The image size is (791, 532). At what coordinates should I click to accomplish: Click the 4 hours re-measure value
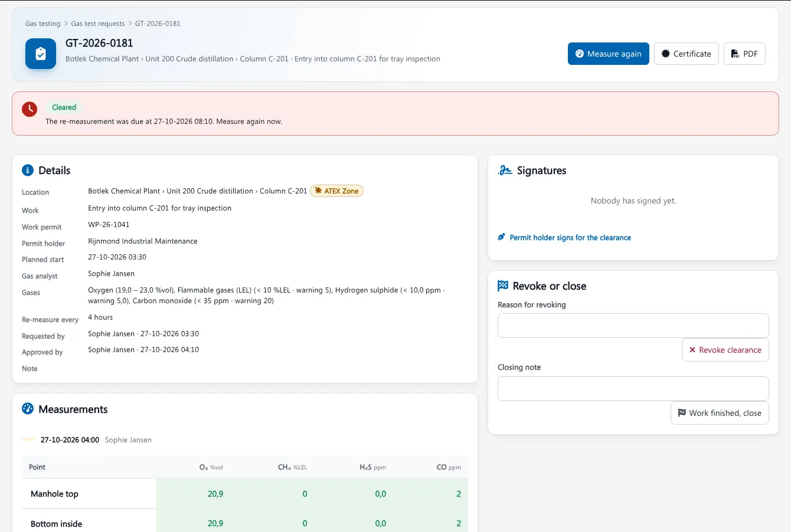click(x=100, y=317)
